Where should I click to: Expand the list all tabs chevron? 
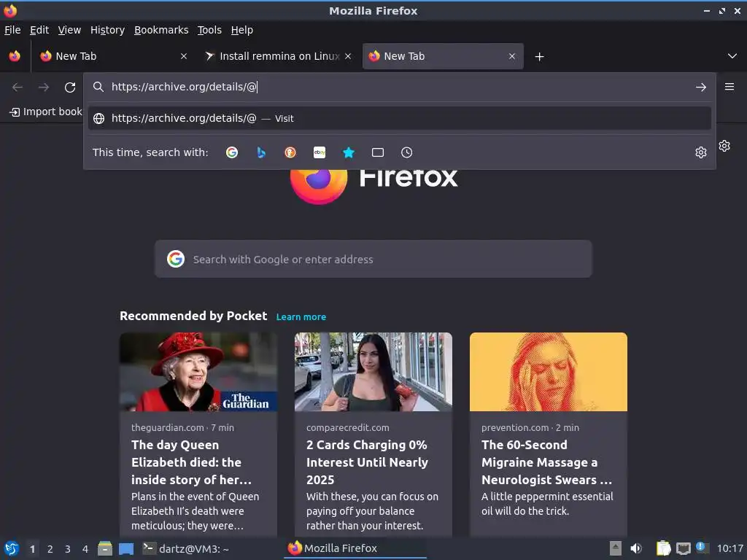coord(732,56)
